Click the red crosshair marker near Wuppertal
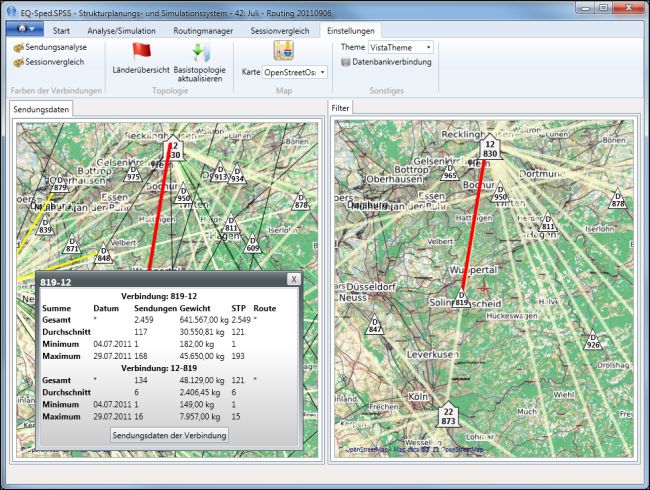 tap(484, 287)
